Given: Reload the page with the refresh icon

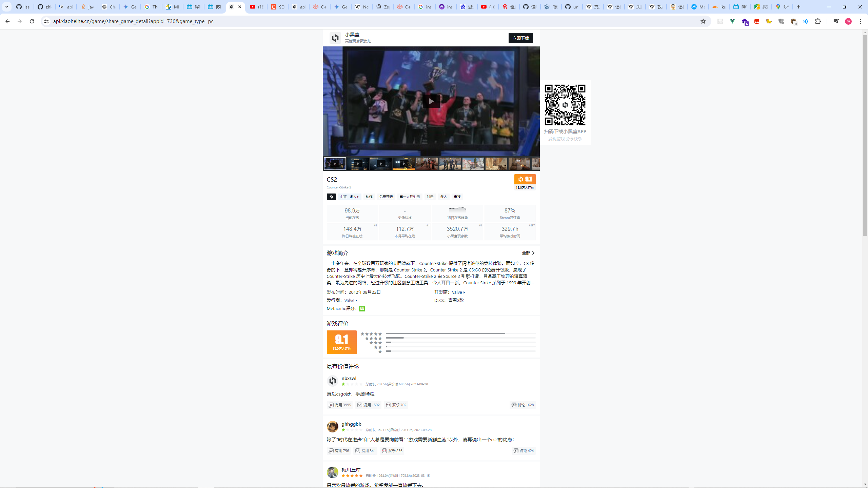Looking at the screenshot, I should tap(32, 21).
